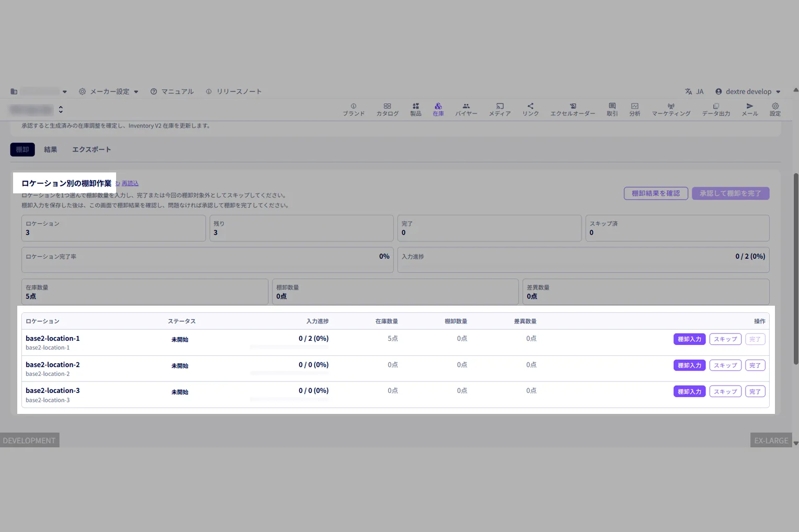Click the base2-location-1 row name
Viewport: 799px width, 532px height.
(x=53, y=339)
